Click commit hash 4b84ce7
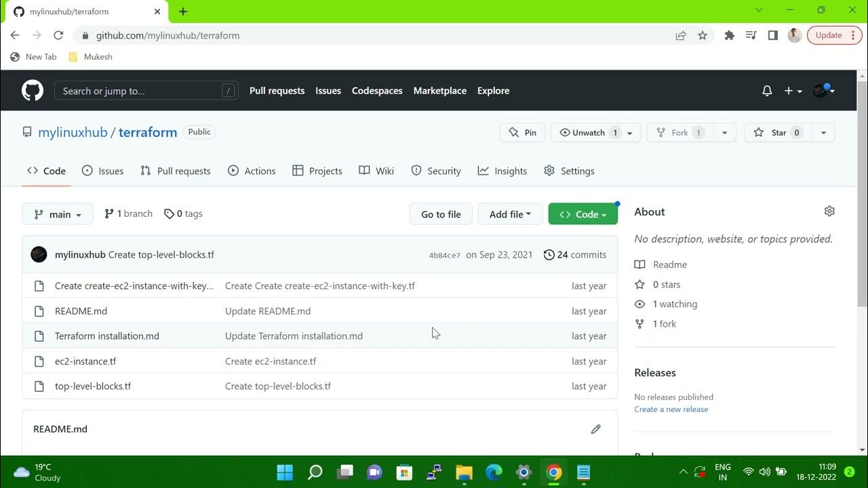This screenshot has width=868, height=488. tap(444, 256)
